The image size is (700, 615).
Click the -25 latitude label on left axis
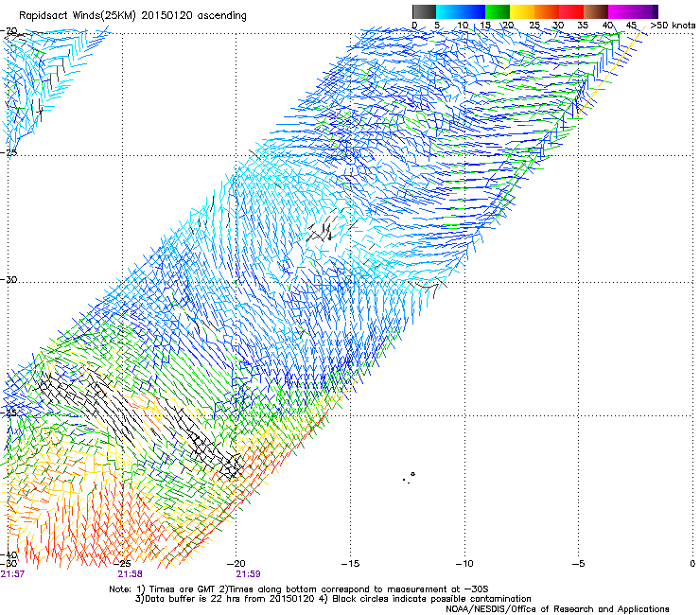(x=9, y=152)
